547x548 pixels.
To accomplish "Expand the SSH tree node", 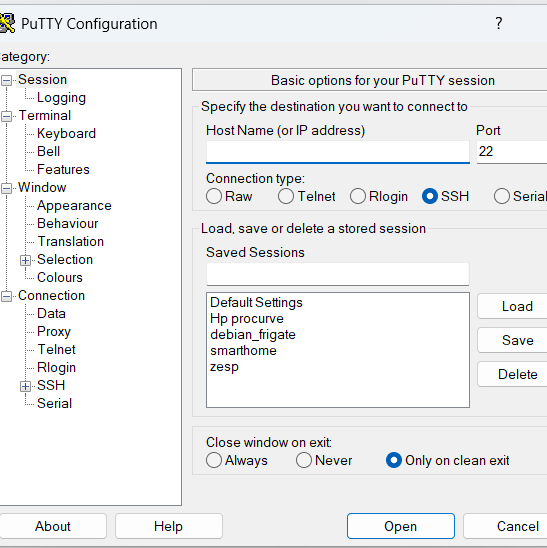I will (25, 386).
